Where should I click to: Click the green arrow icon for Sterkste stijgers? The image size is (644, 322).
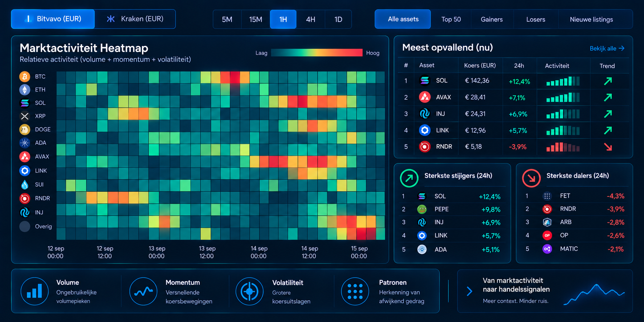click(x=409, y=178)
